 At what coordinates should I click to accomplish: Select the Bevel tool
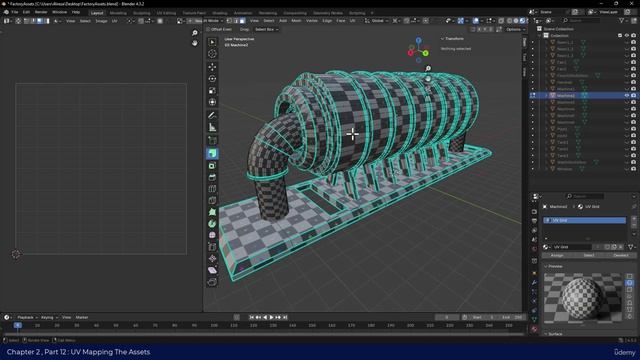212,178
